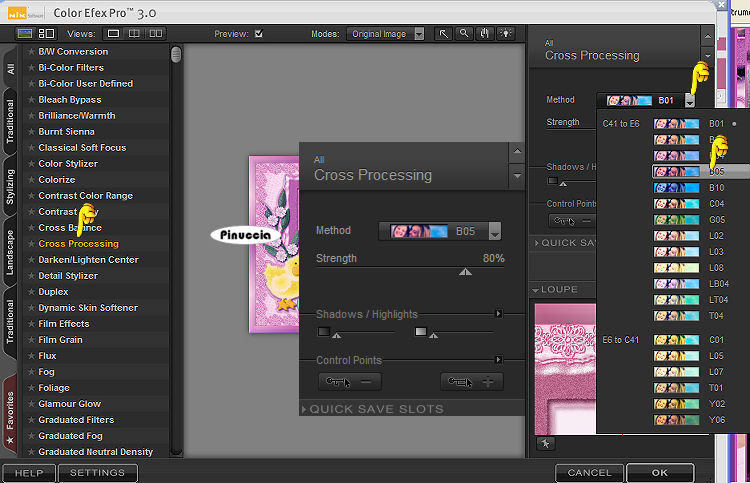Click the add control point plus button
Screen dimensions: 750x483
472,382
